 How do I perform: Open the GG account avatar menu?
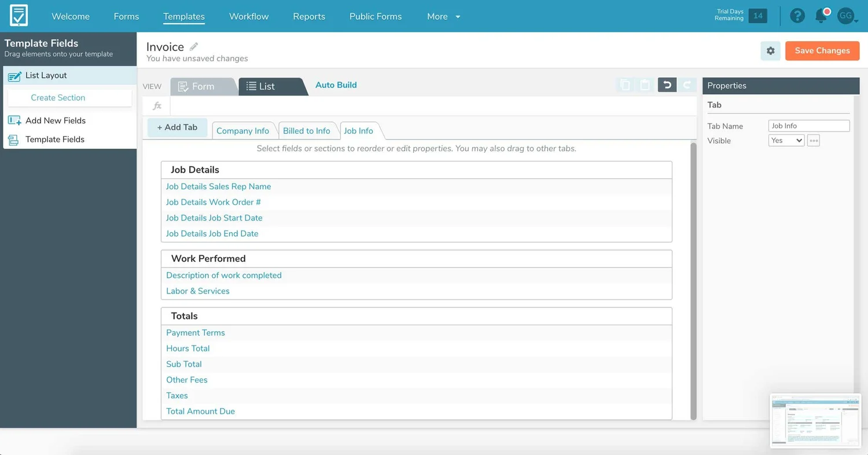coord(845,16)
